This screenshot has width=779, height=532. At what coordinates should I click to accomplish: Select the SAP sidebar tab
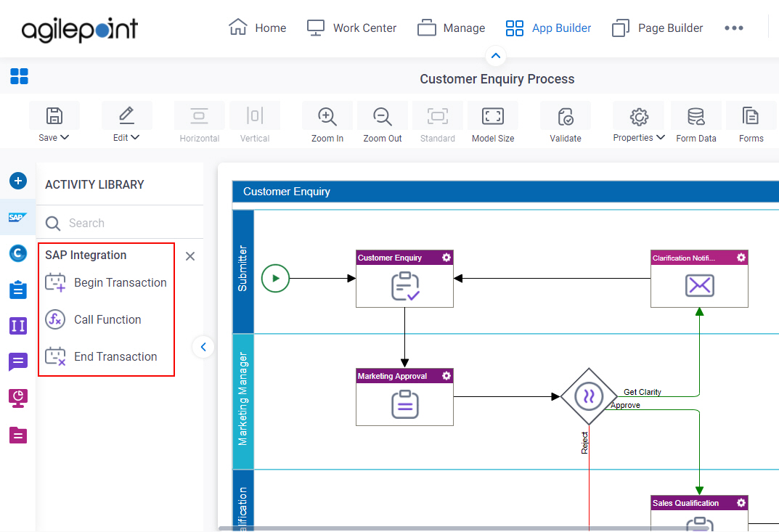point(18,217)
